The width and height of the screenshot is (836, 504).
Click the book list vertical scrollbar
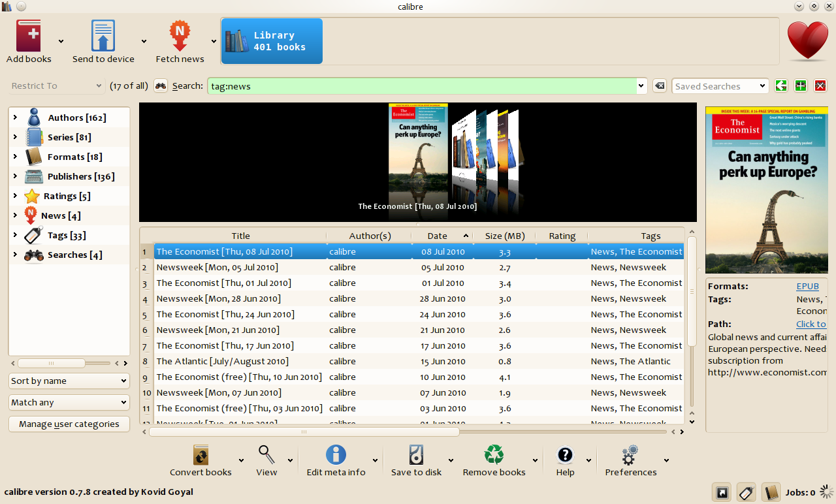click(692, 291)
